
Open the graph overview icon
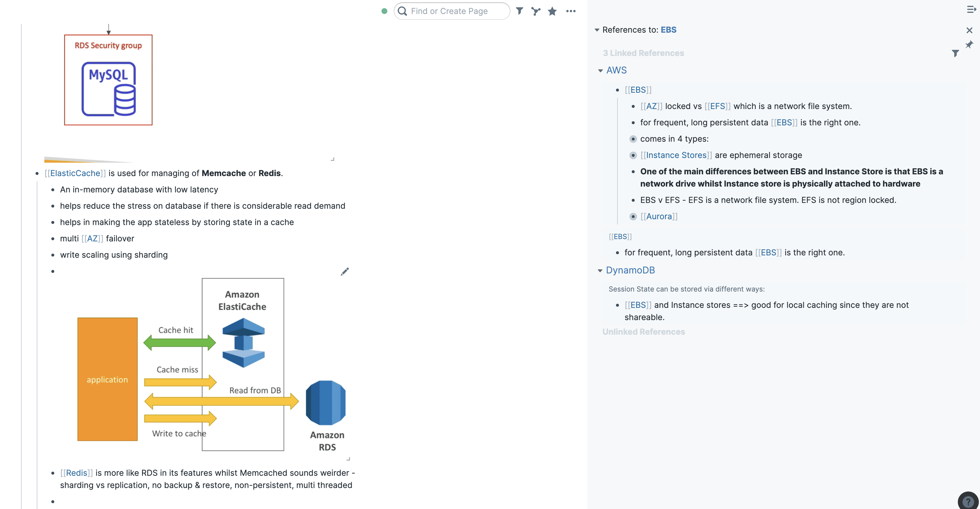[536, 11]
